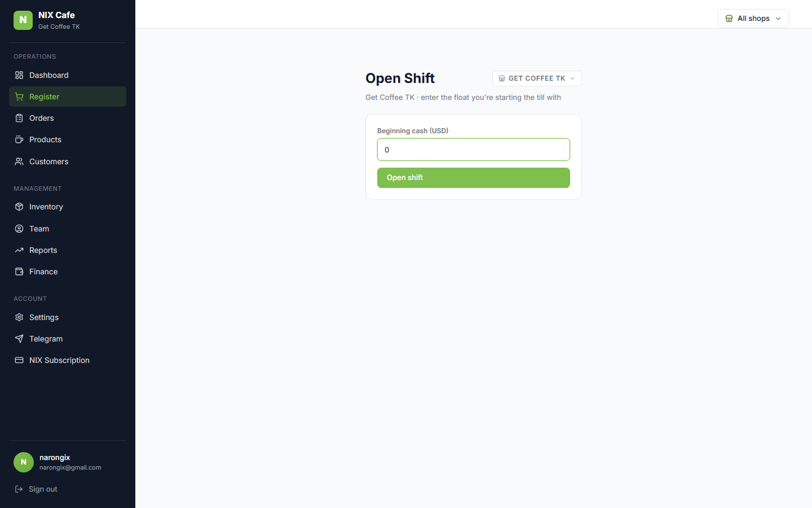Click the Orders clipboard icon

19,118
